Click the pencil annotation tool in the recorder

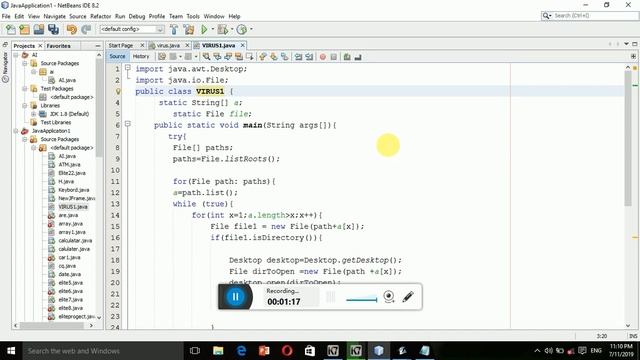408,296
